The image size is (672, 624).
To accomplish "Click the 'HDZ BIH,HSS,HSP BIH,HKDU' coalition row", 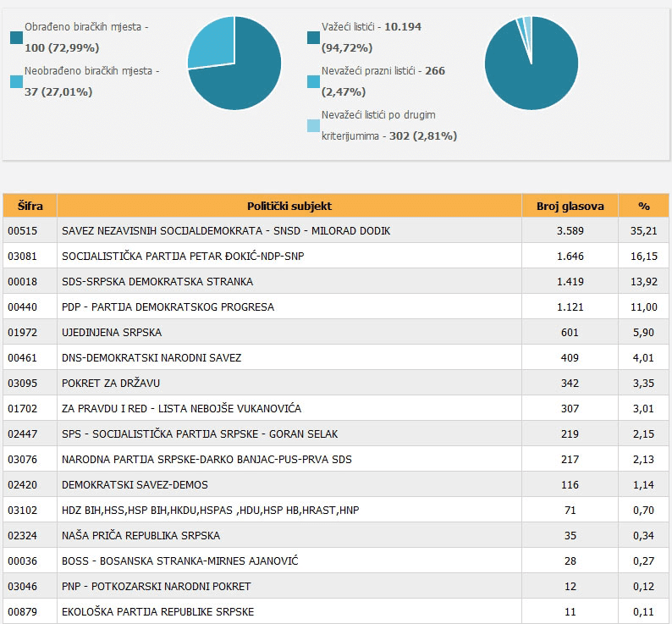I will click(x=336, y=510).
